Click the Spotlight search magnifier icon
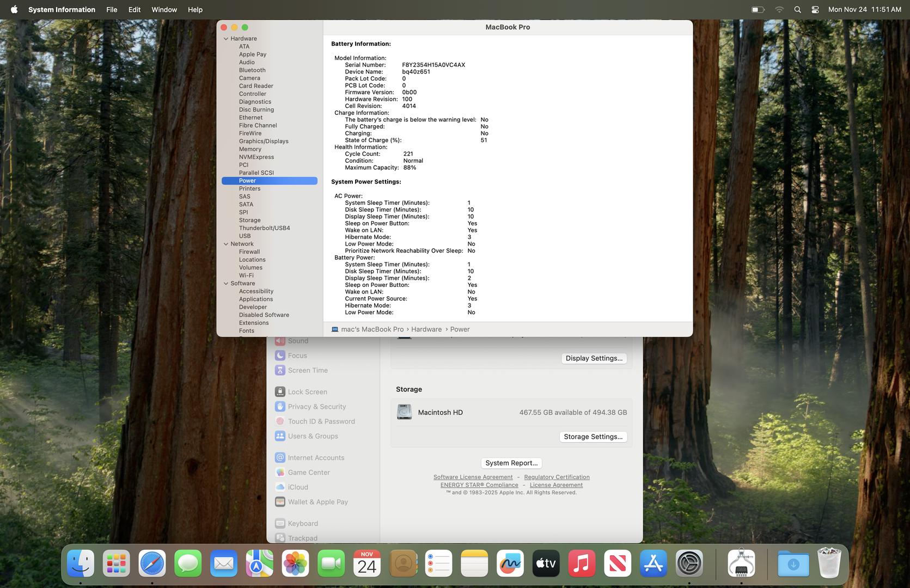This screenshot has height=588, width=910. pyautogui.click(x=797, y=10)
